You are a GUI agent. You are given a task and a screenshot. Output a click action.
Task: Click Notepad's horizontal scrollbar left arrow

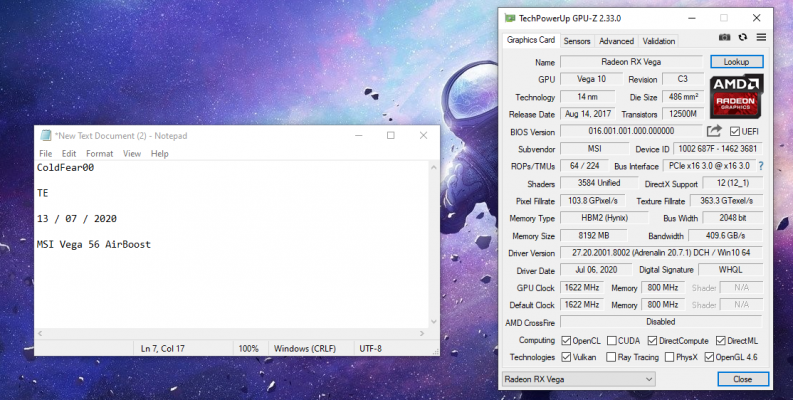pyautogui.click(x=40, y=333)
